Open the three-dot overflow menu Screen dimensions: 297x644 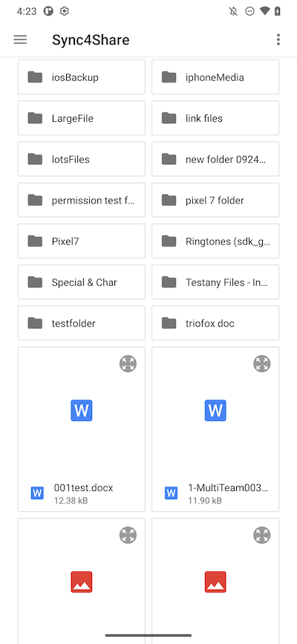[278, 39]
